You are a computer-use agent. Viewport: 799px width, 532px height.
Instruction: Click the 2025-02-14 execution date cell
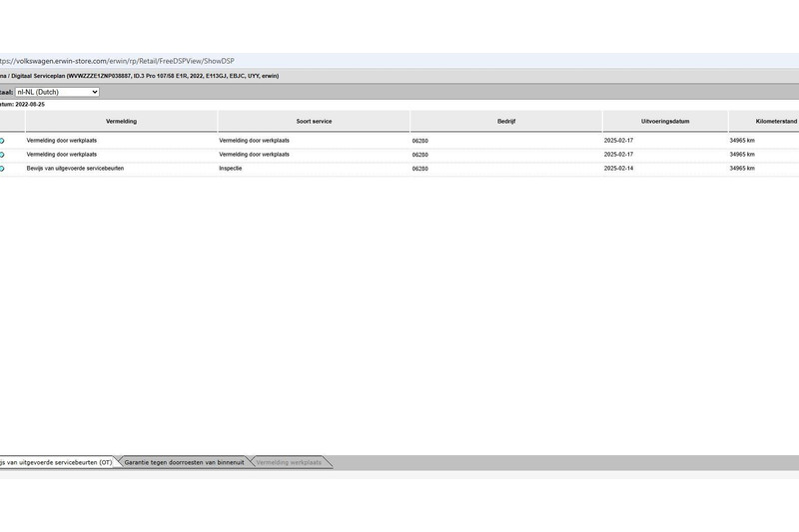[619, 169]
